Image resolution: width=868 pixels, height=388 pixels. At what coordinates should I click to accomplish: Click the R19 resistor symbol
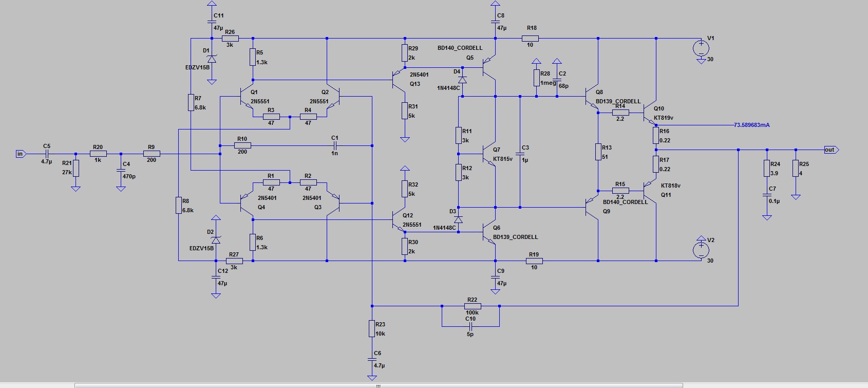click(x=534, y=261)
